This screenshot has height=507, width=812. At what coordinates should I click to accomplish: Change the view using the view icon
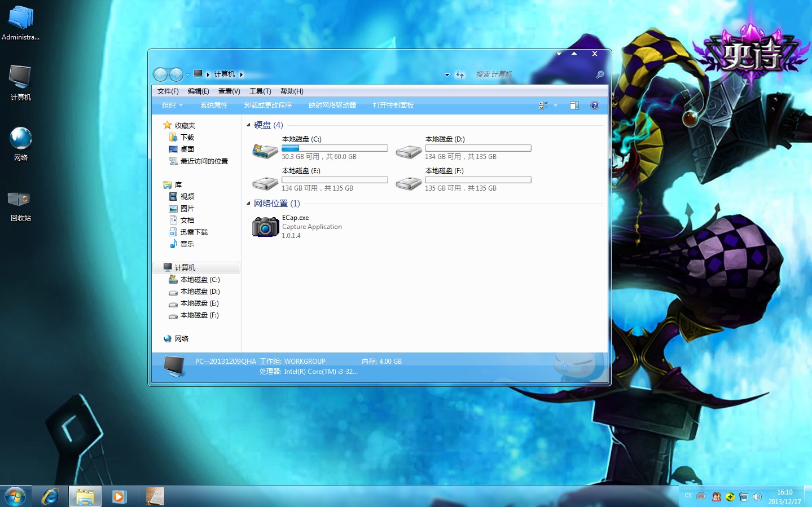(543, 105)
